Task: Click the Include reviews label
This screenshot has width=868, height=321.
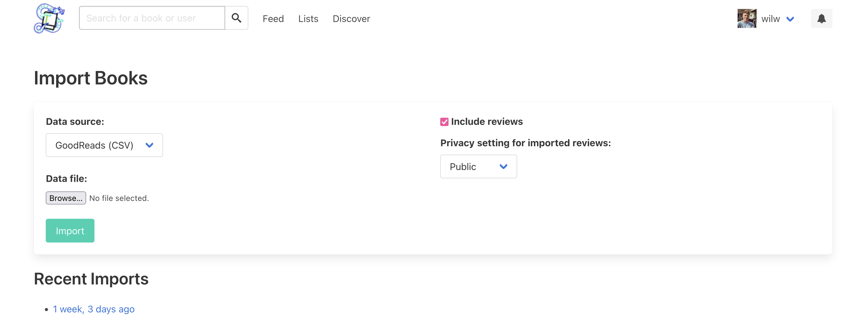Action: click(x=487, y=122)
